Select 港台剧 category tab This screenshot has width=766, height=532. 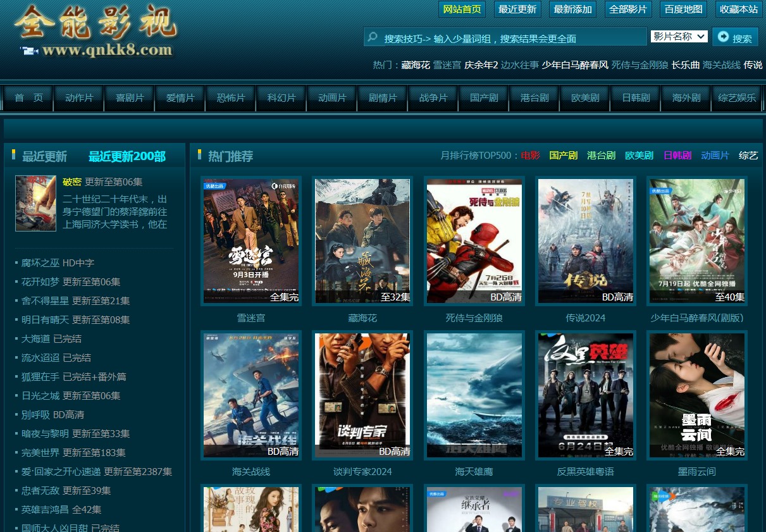click(534, 98)
